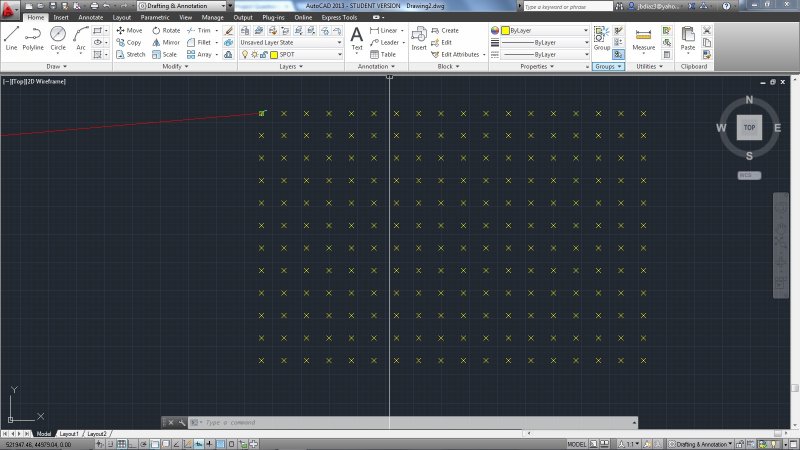The width and height of the screenshot is (800, 450).
Task: Select the Circle tool
Action: (x=58, y=39)
